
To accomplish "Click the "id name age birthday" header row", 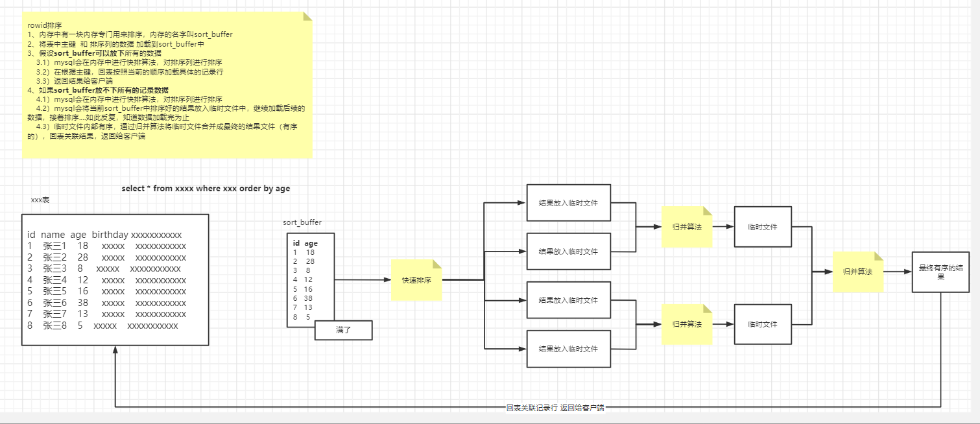I will (104, 234).
